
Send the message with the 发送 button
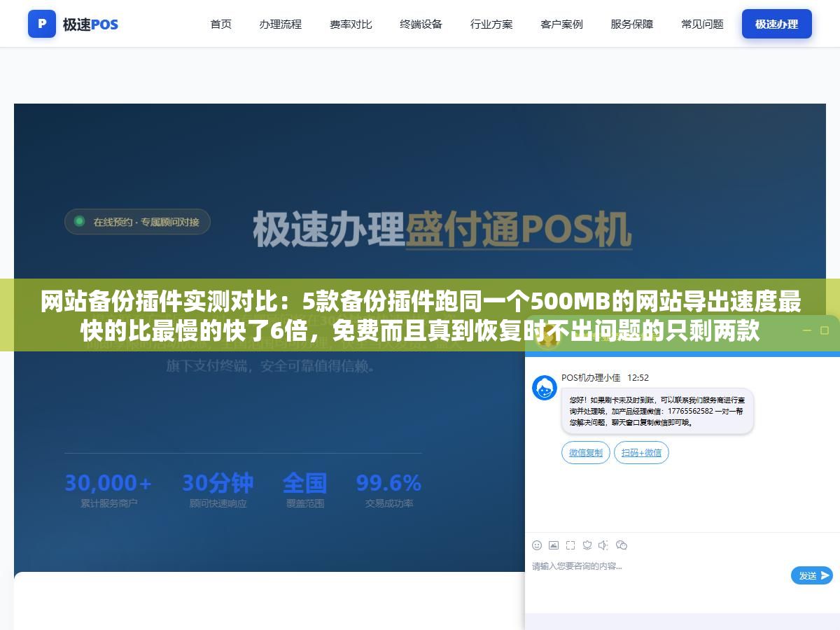point(812,575)
